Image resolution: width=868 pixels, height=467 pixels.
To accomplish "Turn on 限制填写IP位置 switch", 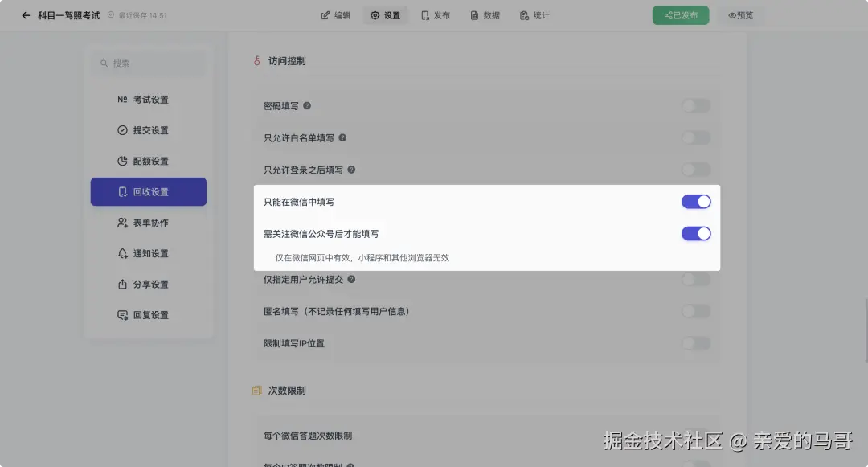I will (696, 343).
